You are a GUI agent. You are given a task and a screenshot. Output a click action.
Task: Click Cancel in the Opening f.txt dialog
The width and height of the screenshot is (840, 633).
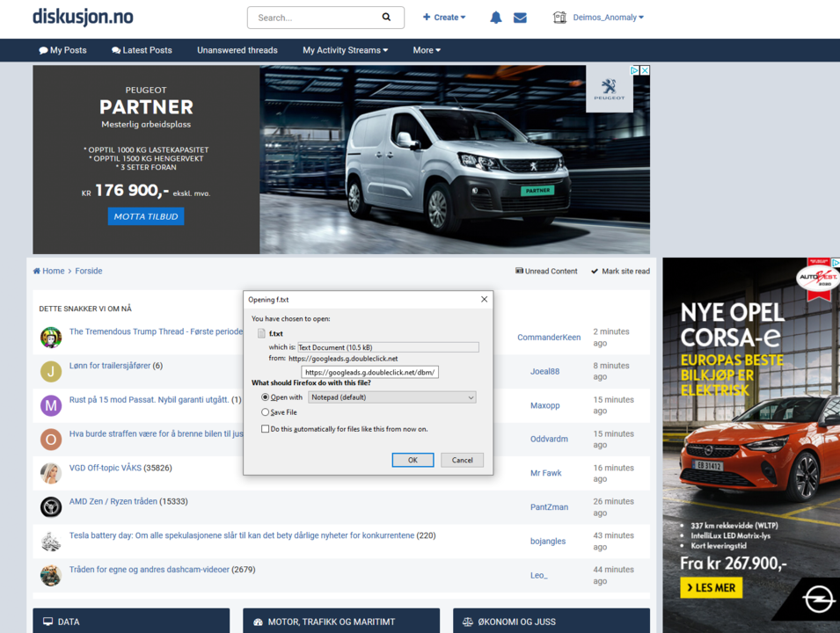[x=462, y=460]
